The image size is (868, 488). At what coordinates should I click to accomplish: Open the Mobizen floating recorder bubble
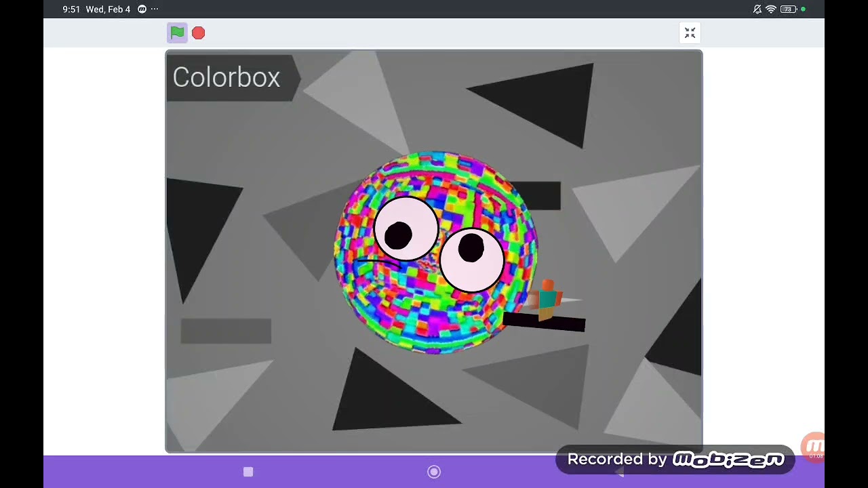[813, 447]
